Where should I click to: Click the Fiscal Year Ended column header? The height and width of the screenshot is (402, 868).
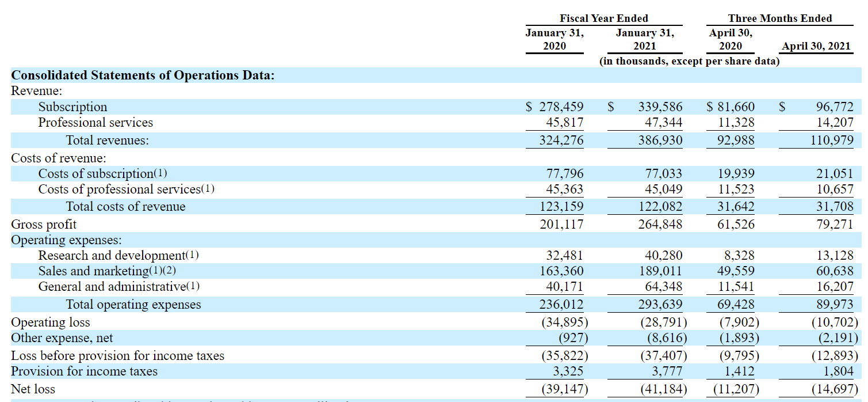click(x=603, y=18)
